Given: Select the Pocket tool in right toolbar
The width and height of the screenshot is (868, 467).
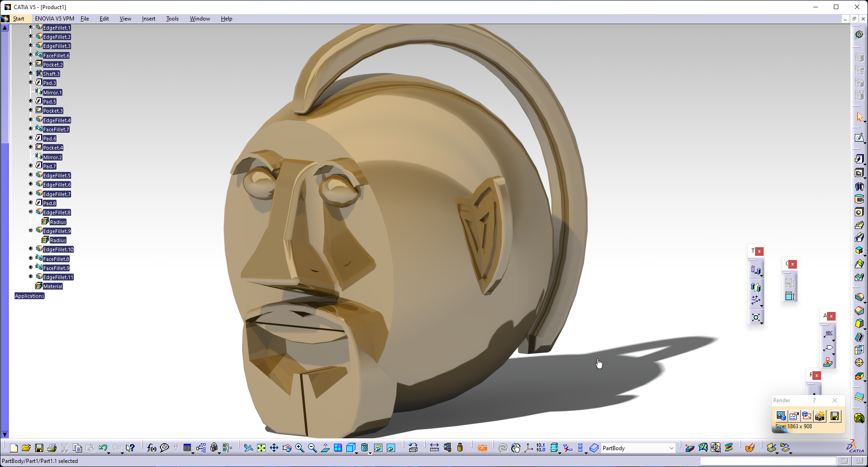Looking at the screenshot, I should (859, 172).
